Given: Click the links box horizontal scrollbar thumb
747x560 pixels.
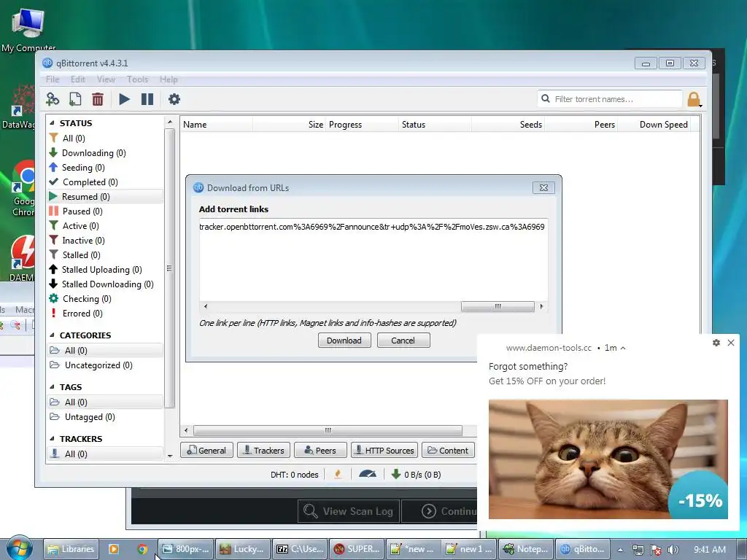Looking at the screenshot, I should pos(498,306).
